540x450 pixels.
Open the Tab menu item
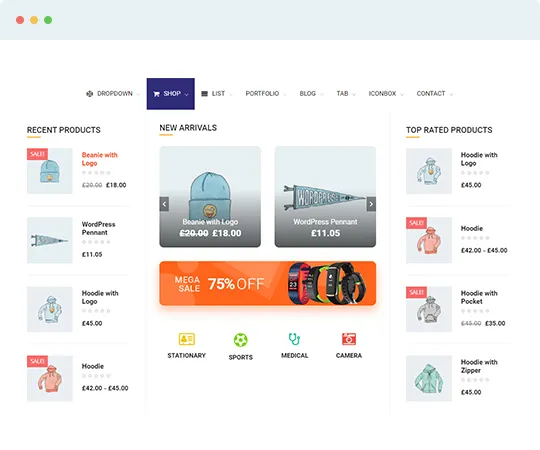pos(342,94)
